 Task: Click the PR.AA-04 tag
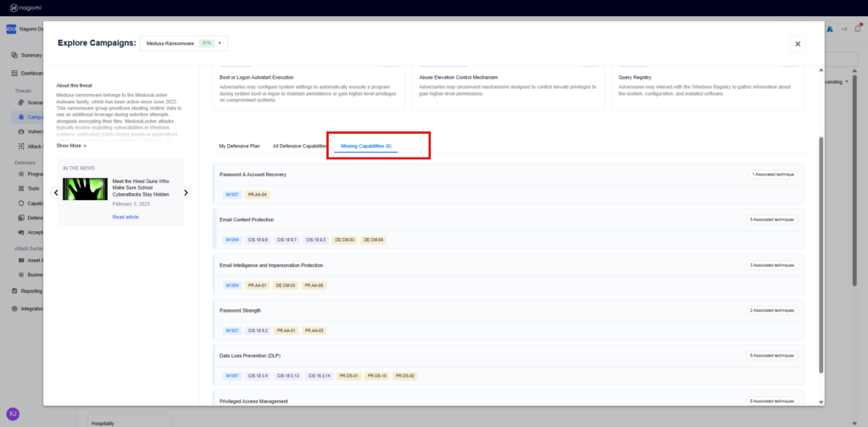tap(258, 195)
